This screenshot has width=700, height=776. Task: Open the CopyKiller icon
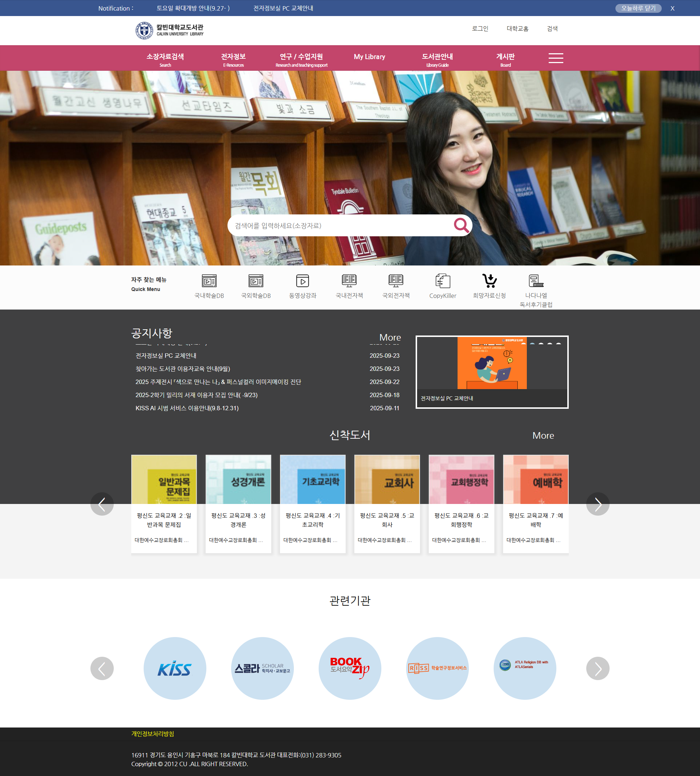pos(443,281)
